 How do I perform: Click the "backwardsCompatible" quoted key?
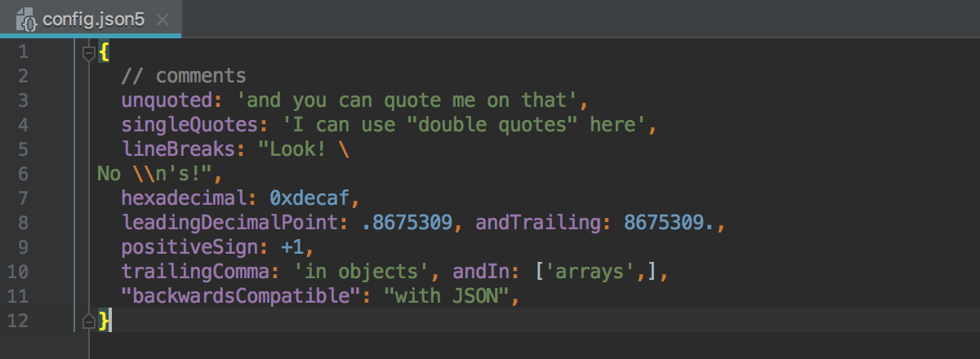[241, 295]
